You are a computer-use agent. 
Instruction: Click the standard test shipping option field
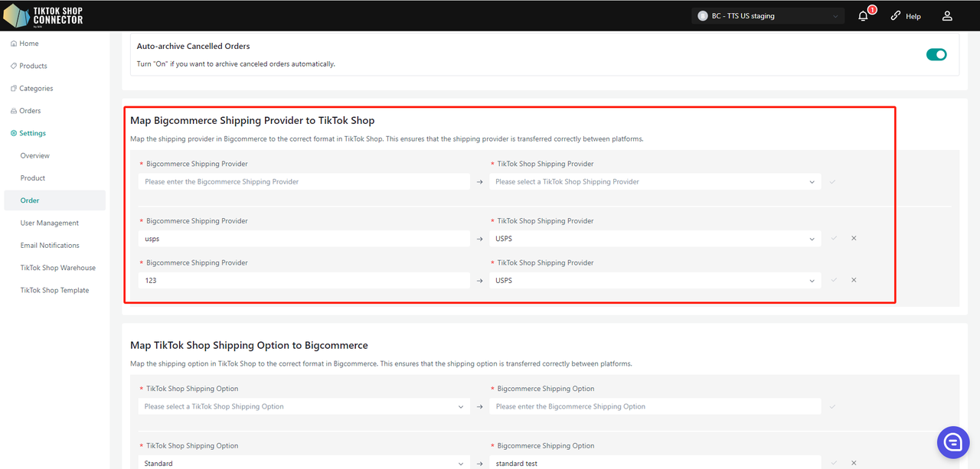(655, 463)
